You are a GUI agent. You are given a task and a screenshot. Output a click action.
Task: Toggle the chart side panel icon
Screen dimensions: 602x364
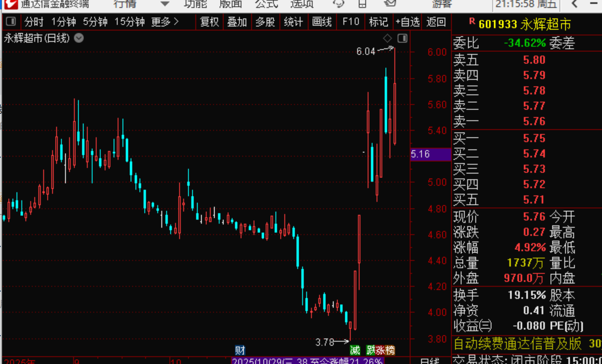click(x=402, y=38)
